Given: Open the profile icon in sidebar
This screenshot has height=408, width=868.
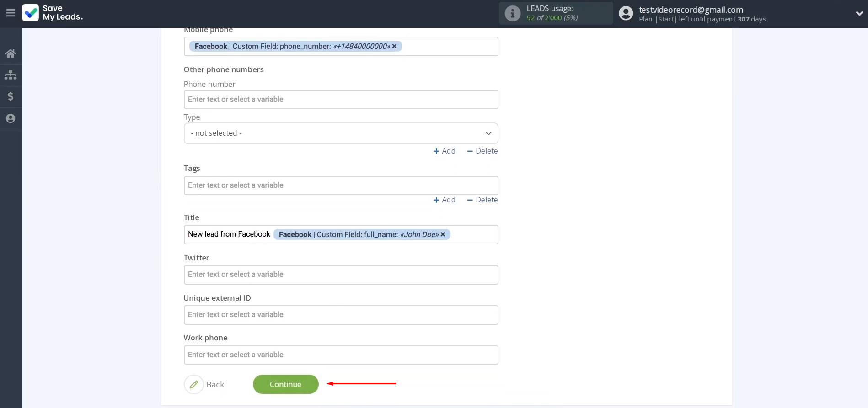Looking at the screenshot, I should [x=11, y=118].
